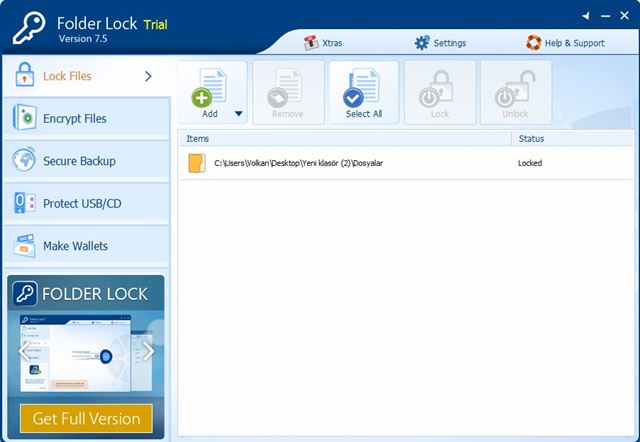Open the Add dropdown arrow
This screenshot has height=442, width=640.
[x=239, y=113]
